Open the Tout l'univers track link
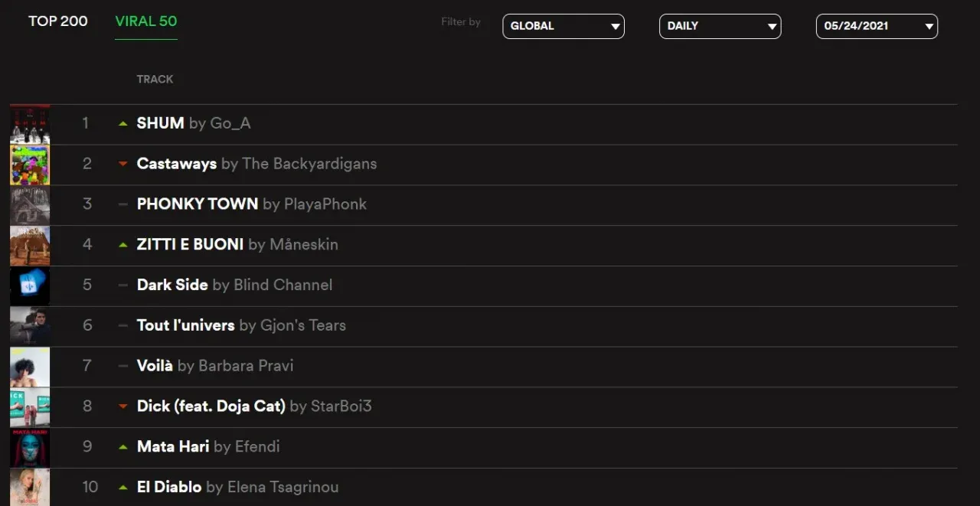The image size is (980, 506). pyautogui.click(x=185, y=325)
